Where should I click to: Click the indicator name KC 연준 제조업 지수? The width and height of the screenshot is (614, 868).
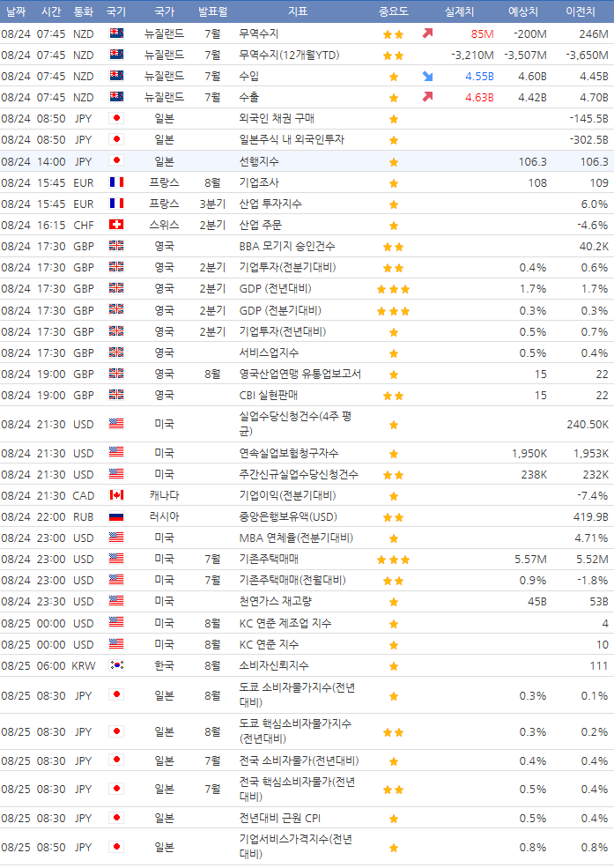tap(285, 623)
